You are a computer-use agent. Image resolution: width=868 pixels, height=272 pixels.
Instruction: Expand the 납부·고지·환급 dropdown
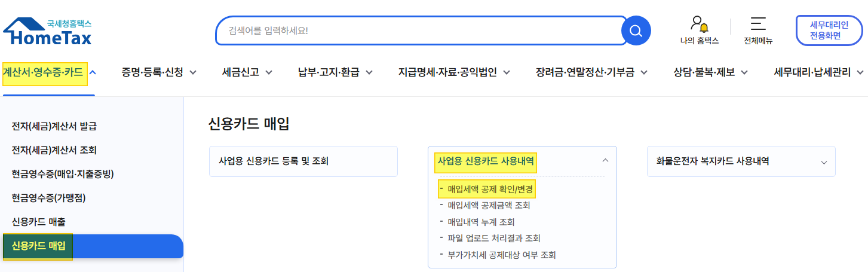(x=335, y=73)
